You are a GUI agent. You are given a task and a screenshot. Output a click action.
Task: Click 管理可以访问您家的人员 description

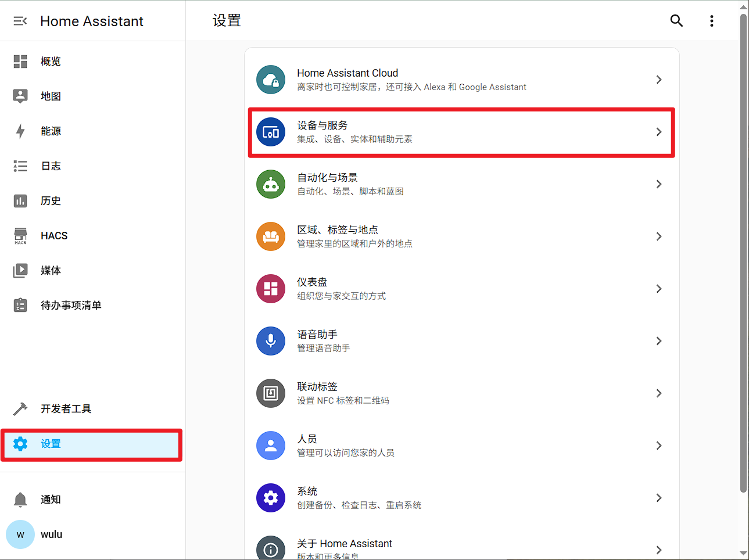click(346, 453)
